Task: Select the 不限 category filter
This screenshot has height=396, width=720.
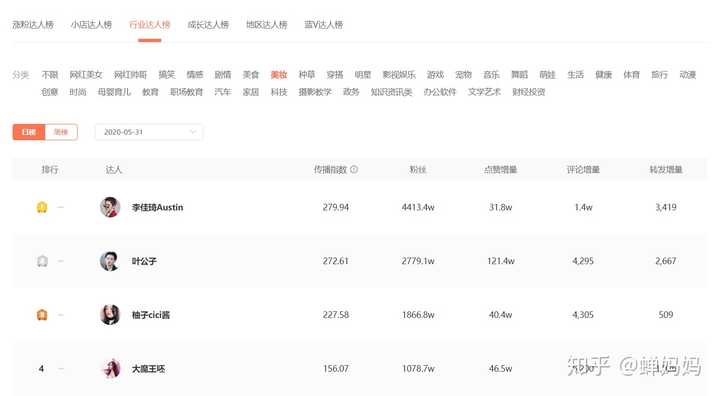Action: click(x=50, y=74)
